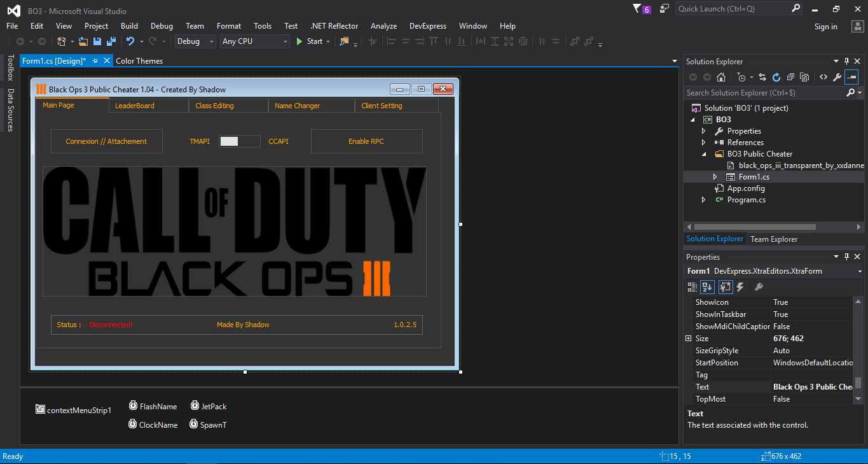Screen dimensions: 868x464
Task: Select the SpawnT timer component
Action: pos(209,425)
